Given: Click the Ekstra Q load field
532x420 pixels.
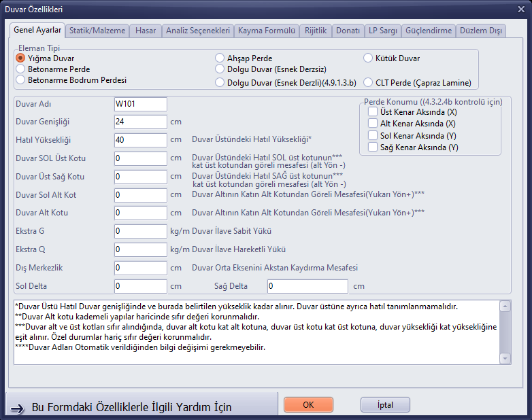Looking at the screenshot, I should point(140,249).
